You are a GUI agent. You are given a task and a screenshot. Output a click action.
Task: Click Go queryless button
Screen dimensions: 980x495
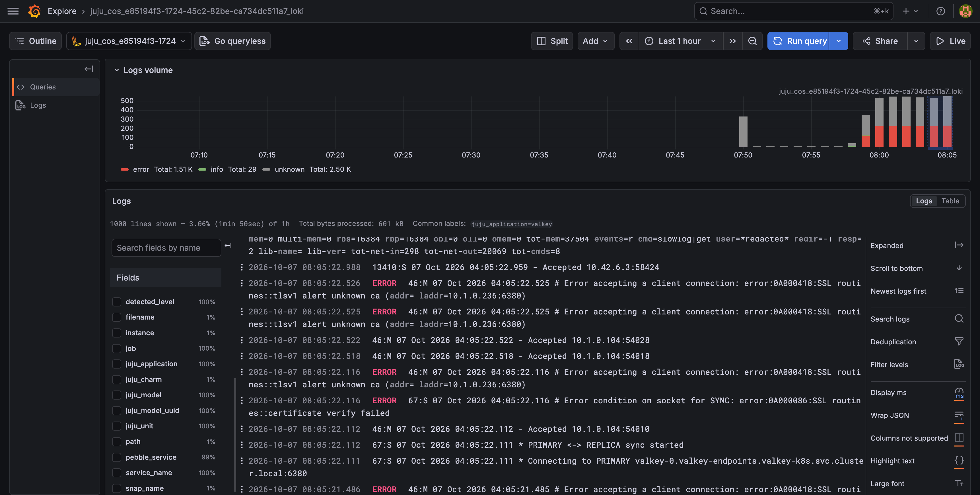pyautogui.click(x=232, y=41)
